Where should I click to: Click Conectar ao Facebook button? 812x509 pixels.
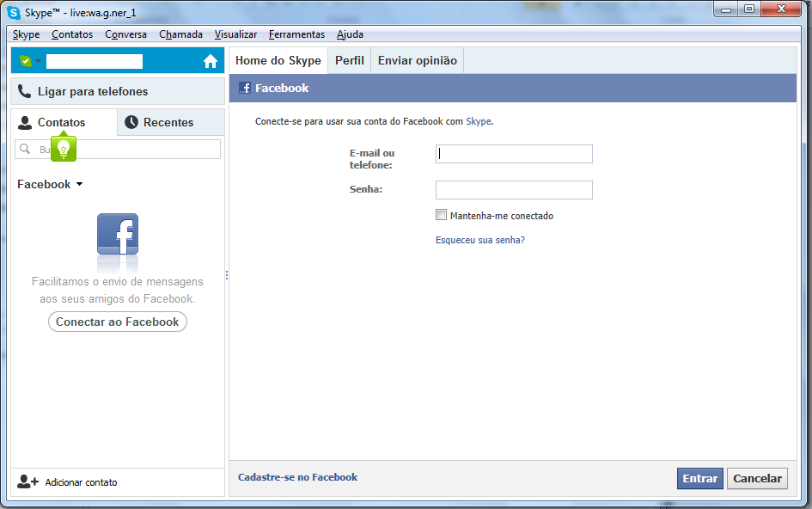coord(118,322)
